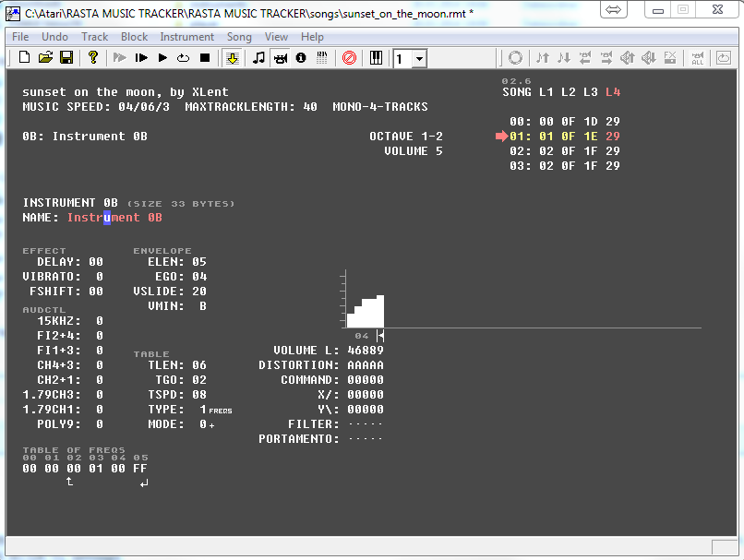
Task: Click the Instrument 0B name field
Action: point(114,218)
